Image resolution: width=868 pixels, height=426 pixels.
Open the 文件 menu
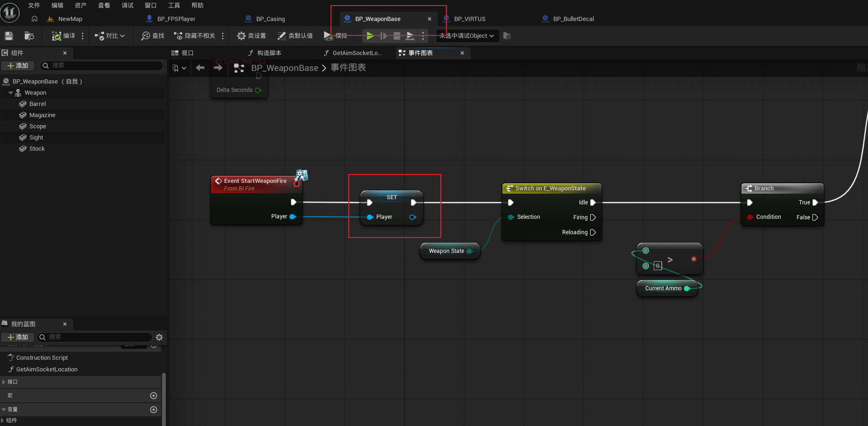34,6
